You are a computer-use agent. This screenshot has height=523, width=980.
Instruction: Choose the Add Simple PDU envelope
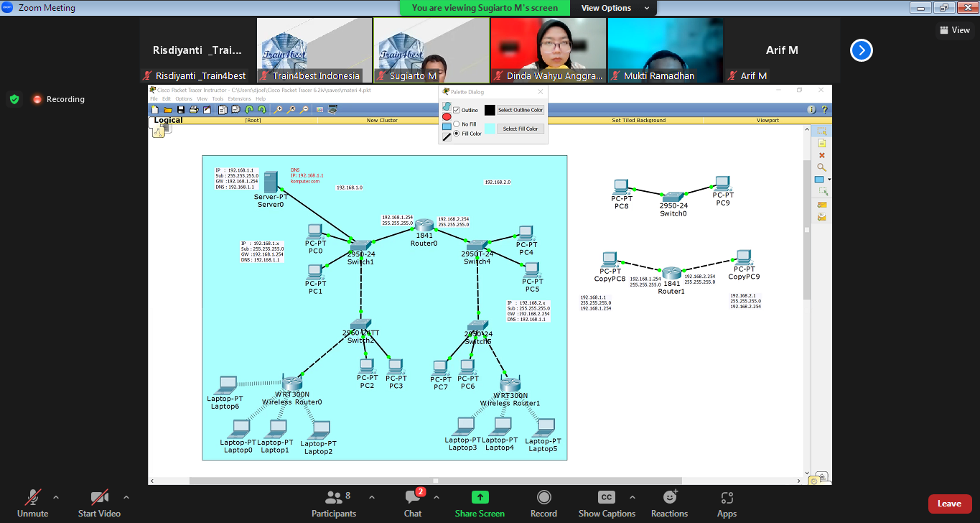coord(822,205)
